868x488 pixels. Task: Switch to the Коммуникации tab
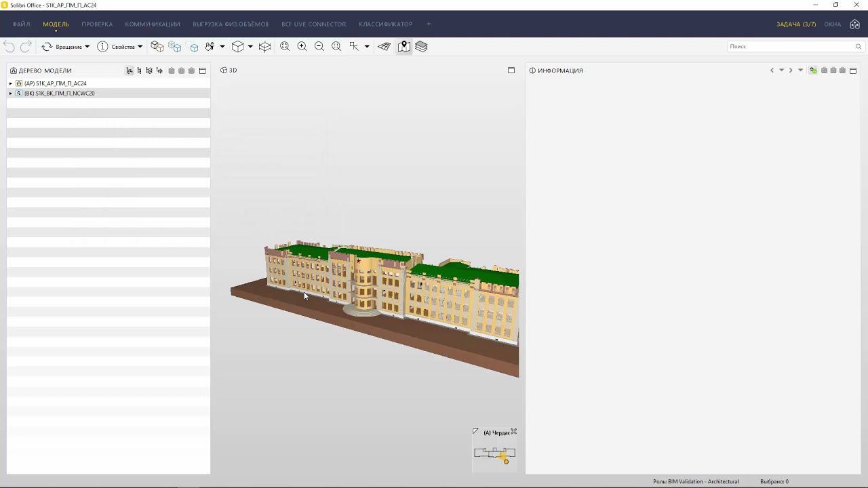(x=153, y=24)
